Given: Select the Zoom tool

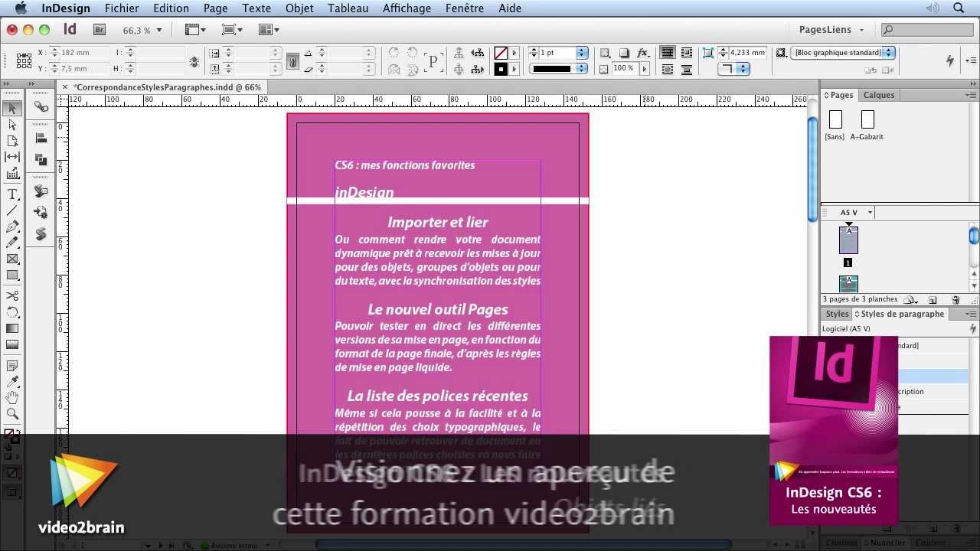Looking at the screenshot, I should click(12, 414).
